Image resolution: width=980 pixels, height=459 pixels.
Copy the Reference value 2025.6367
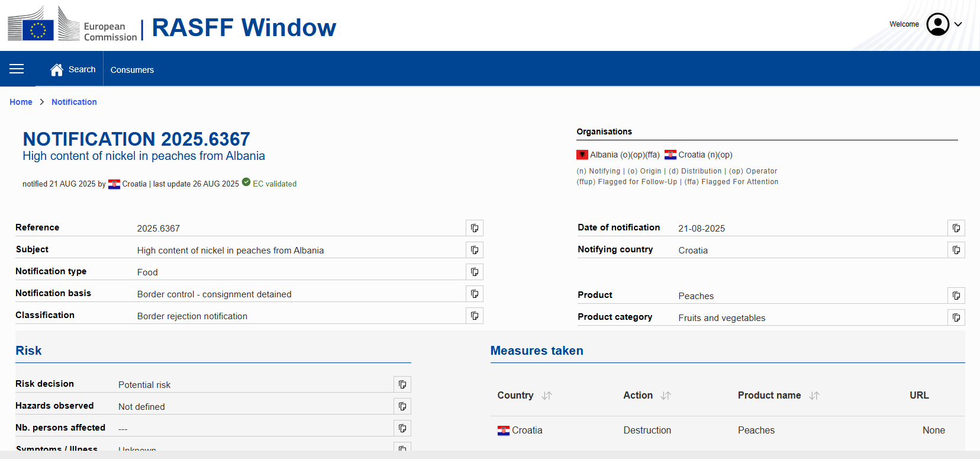[475, 228]
